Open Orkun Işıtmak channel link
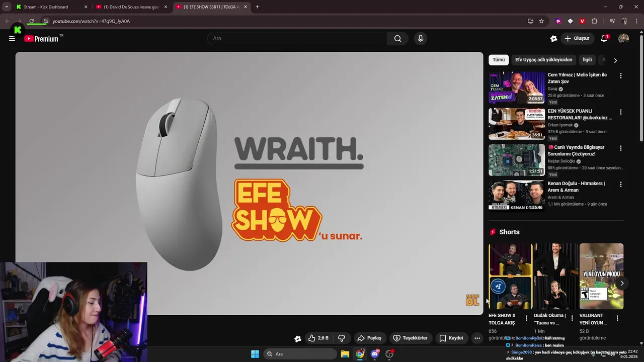The height and width of the screenshot is (362, 644). point(560,125)
